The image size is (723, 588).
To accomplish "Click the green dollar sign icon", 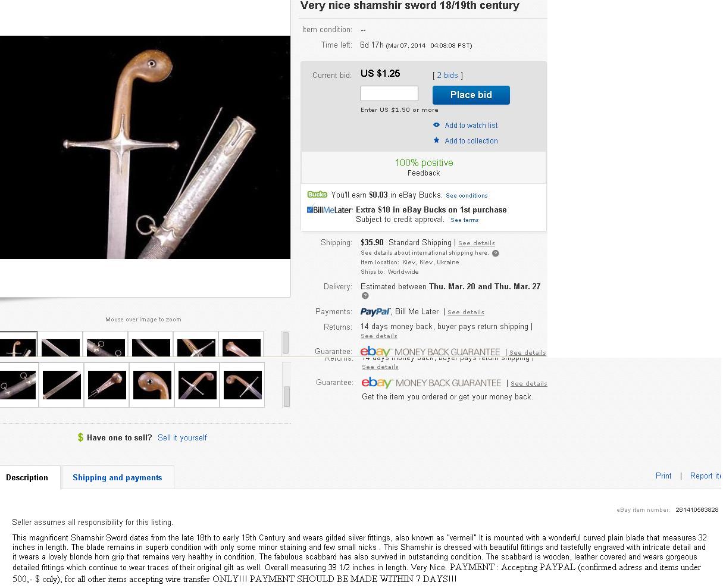I will tap(80, 437).
